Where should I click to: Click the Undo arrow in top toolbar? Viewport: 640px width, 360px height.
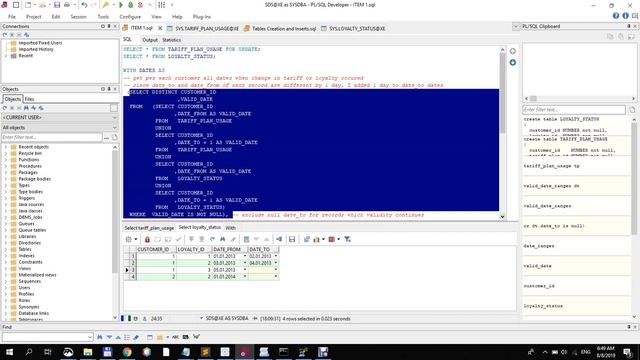click(84, 5)
